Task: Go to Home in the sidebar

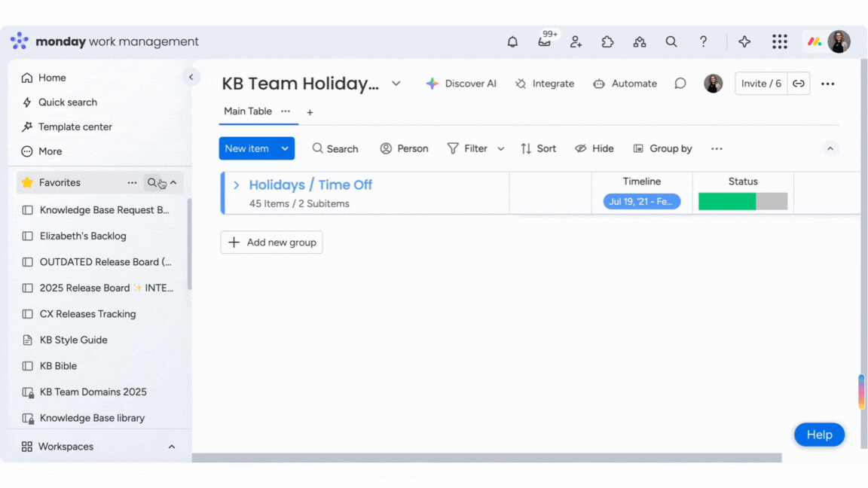Action: [52, 78]
